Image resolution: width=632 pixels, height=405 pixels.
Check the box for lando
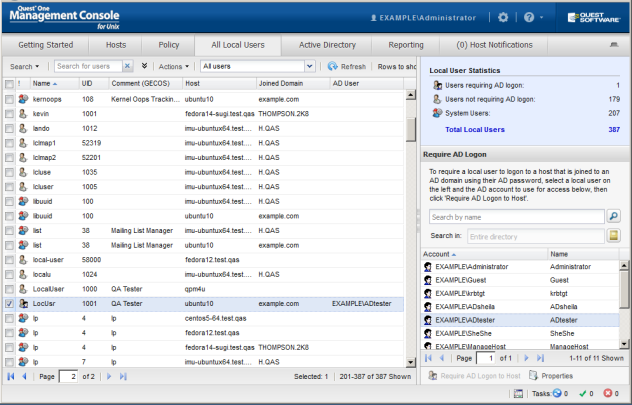(x=9, y=129)
